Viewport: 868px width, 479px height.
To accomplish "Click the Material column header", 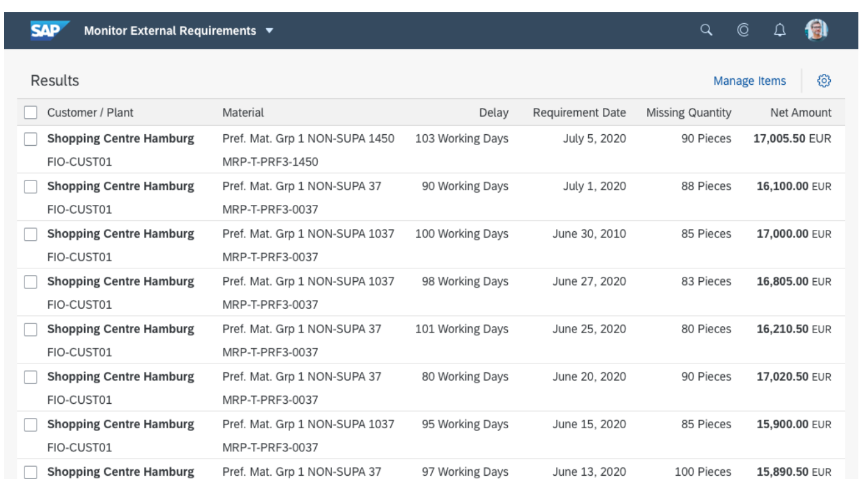I will pyautogui.click(x=243, y=112).
